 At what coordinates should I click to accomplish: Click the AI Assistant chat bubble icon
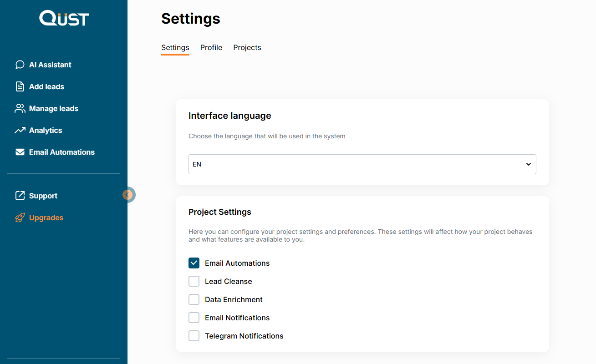[x=20, y=65]
